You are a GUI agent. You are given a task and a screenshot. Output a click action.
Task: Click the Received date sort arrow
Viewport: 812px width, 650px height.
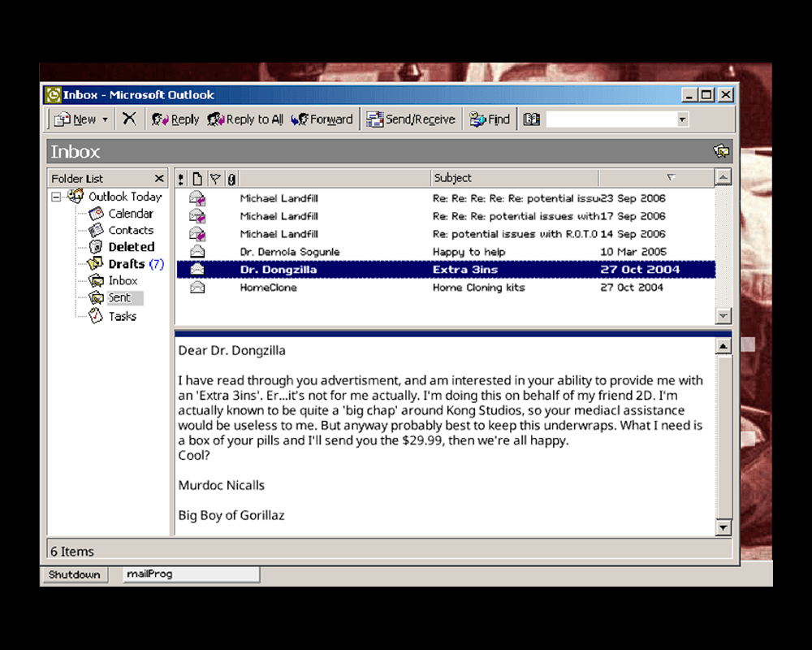click(x=672, y=177)
